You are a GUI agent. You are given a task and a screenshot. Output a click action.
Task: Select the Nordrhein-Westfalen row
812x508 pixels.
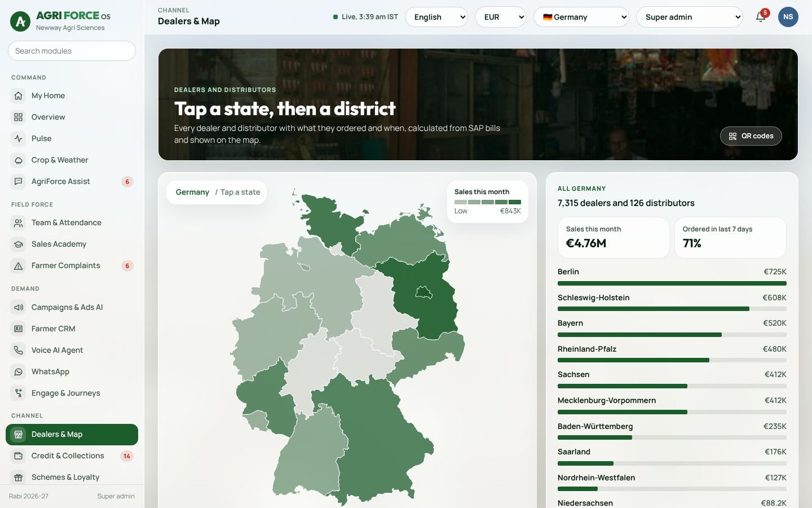click(x=672, y=483)
